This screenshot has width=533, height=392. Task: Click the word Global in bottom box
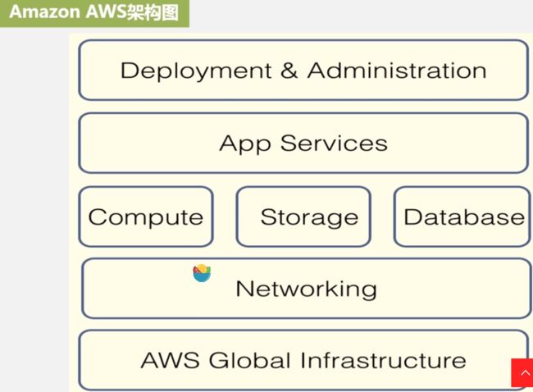pos(249,360)
